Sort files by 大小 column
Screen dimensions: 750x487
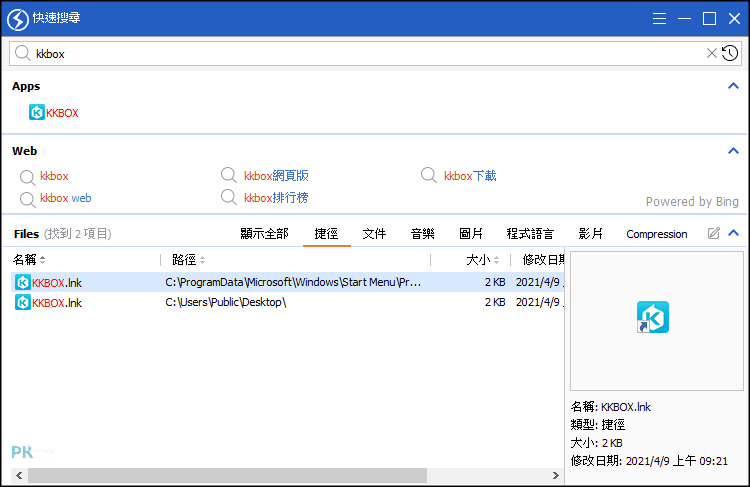pos(483,260)
